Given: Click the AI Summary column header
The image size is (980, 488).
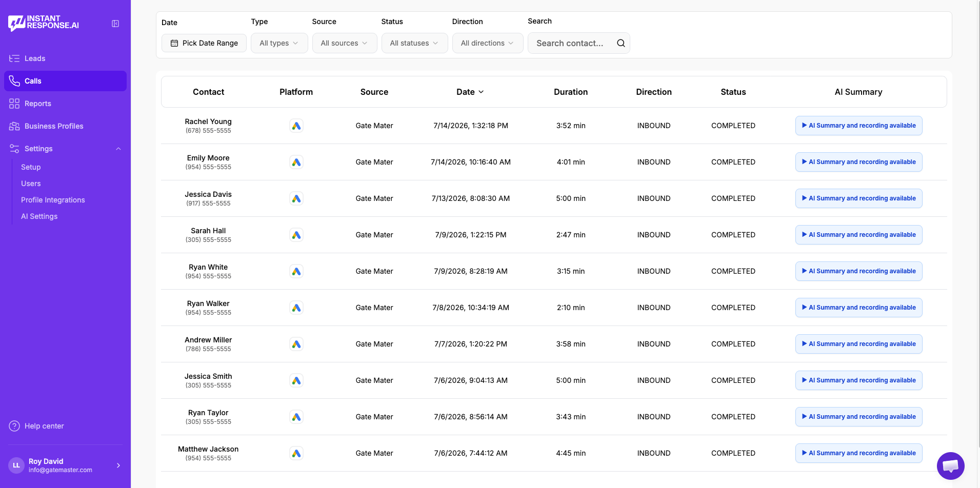Looking at the screenshot, I should pyautogui.click(x=858, y=92).
